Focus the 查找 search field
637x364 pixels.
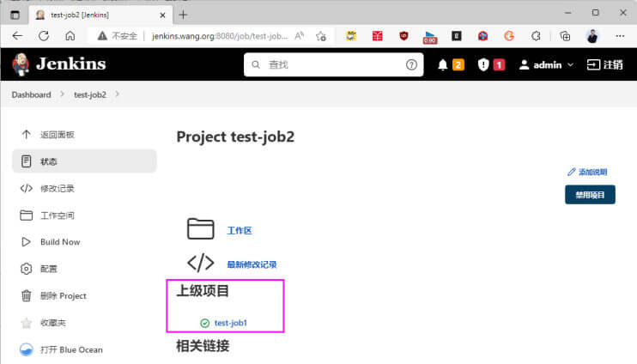click(333, 64)
